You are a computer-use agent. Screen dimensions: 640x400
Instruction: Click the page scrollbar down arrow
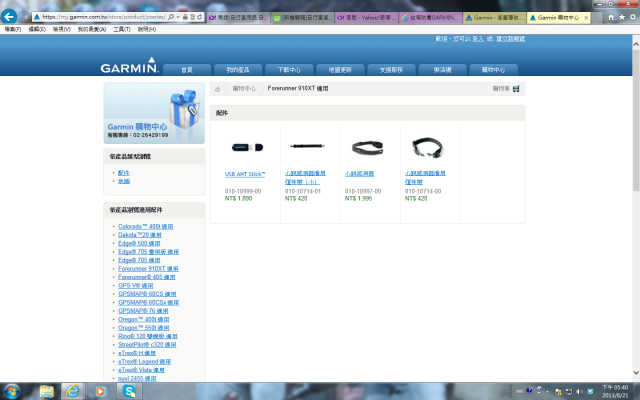[x=636, y=373]
